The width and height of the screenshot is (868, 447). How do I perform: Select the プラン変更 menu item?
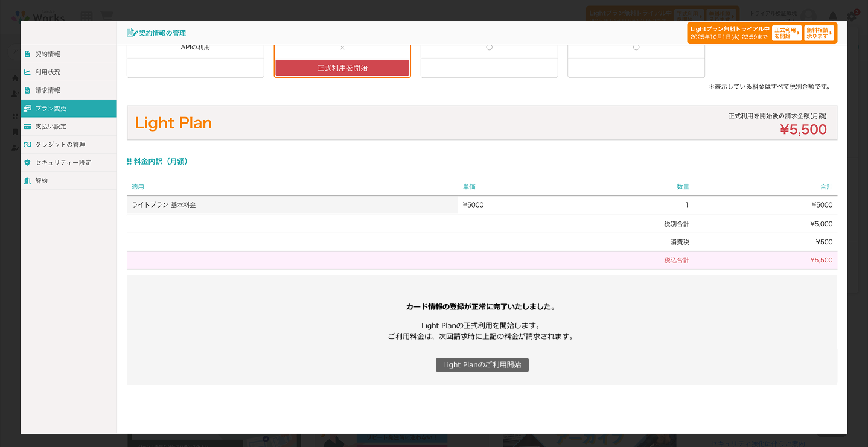(x=68, y=109)
